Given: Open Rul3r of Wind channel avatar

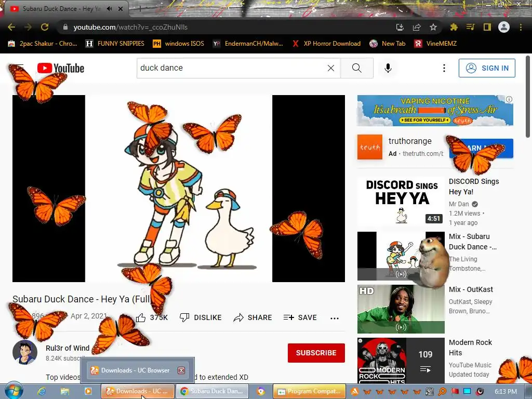Looking at the screenshot, I should pos(25,352).
